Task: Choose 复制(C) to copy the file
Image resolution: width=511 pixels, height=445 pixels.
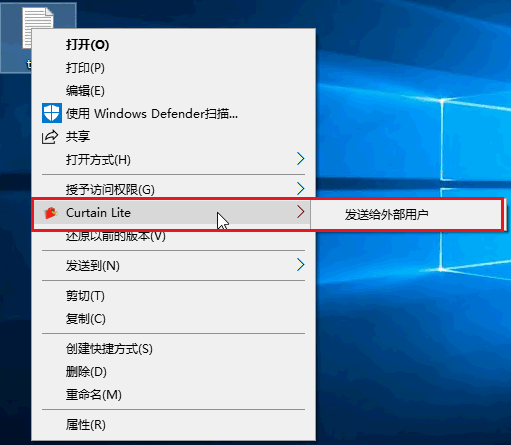Action: [173, 319]
